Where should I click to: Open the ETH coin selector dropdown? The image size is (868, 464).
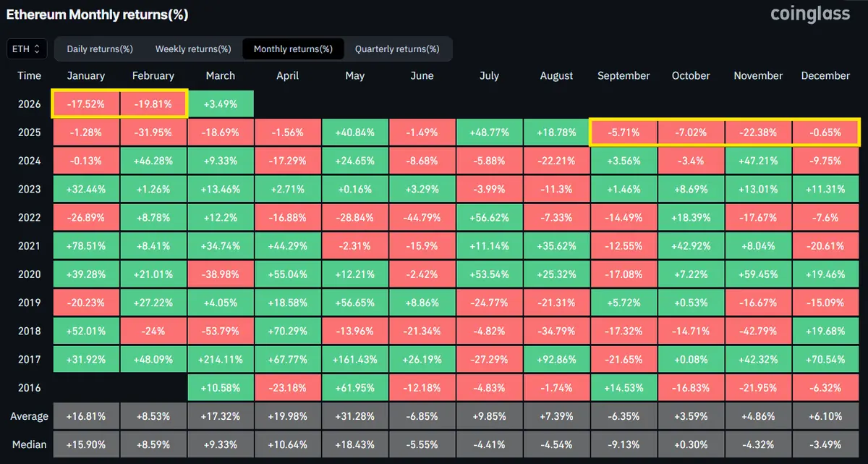click(x=27, y=49)
